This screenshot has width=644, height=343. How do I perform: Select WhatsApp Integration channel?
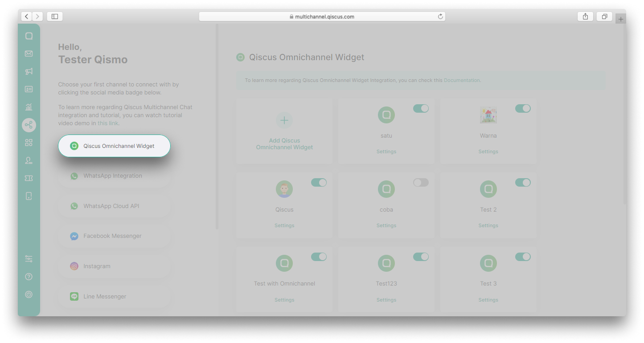(x=114, y=176)
